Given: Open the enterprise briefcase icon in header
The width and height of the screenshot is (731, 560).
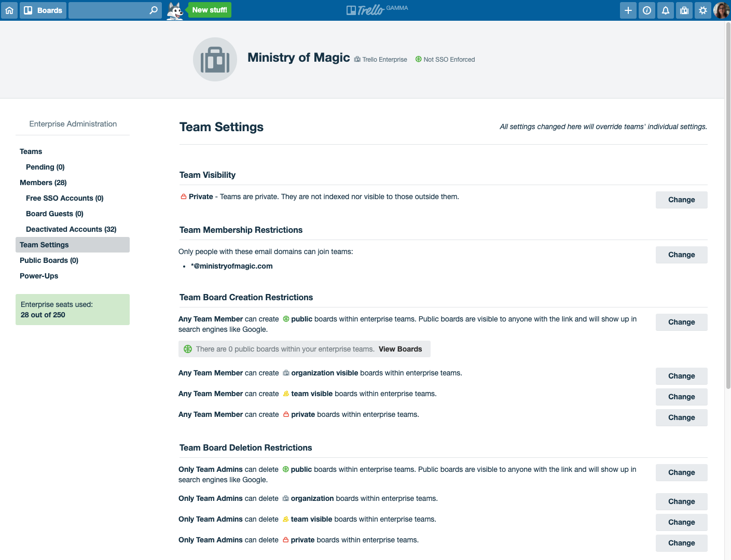Looking at the screenshot, I should tap(684, 10).
